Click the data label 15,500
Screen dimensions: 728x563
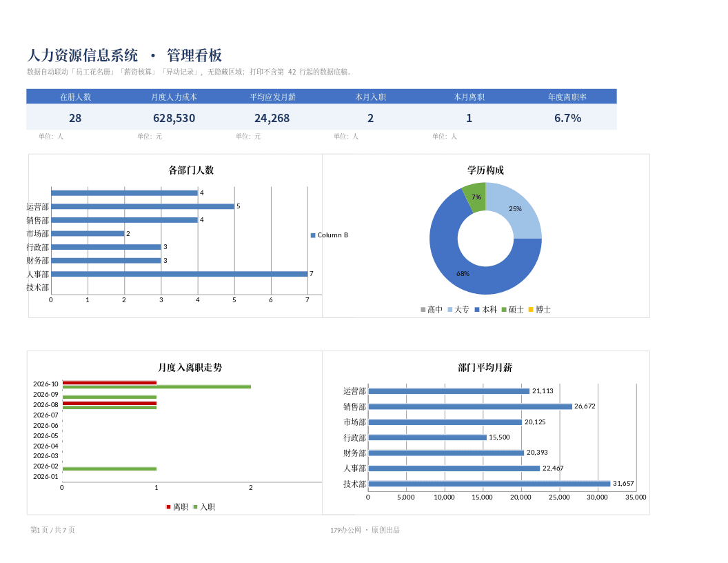pyautogui.click(x=499, y=437)
